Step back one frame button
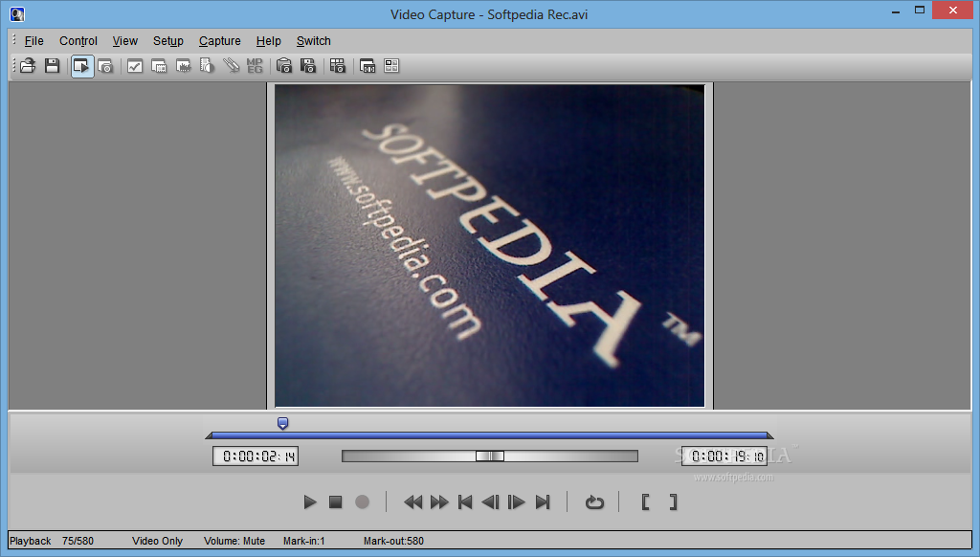This screenshot has height=557, width=980. 491,502
